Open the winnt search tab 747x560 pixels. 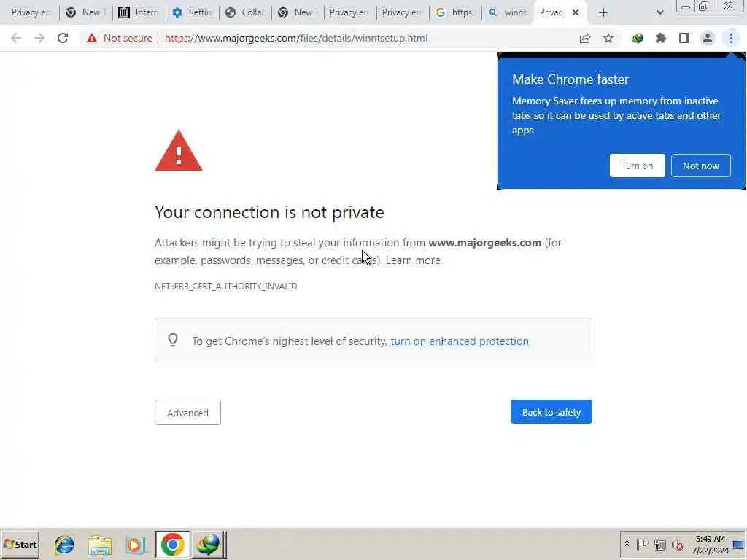pos(508,12)
